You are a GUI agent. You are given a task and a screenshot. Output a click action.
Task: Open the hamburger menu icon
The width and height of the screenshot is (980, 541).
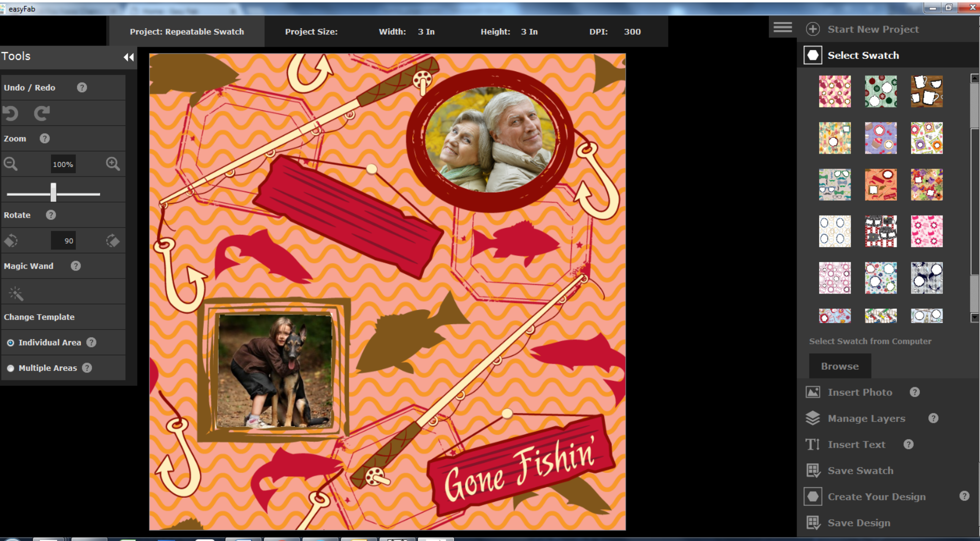782,27
